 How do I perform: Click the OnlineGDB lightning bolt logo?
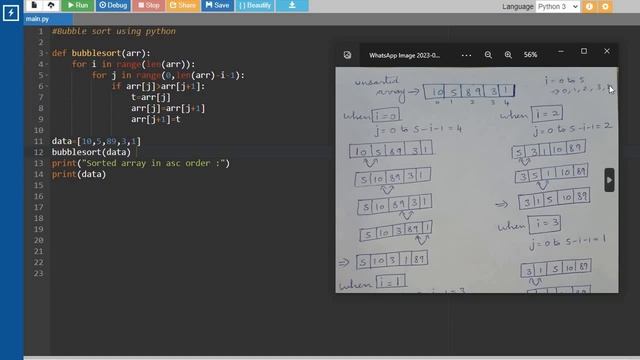(11, 13)
